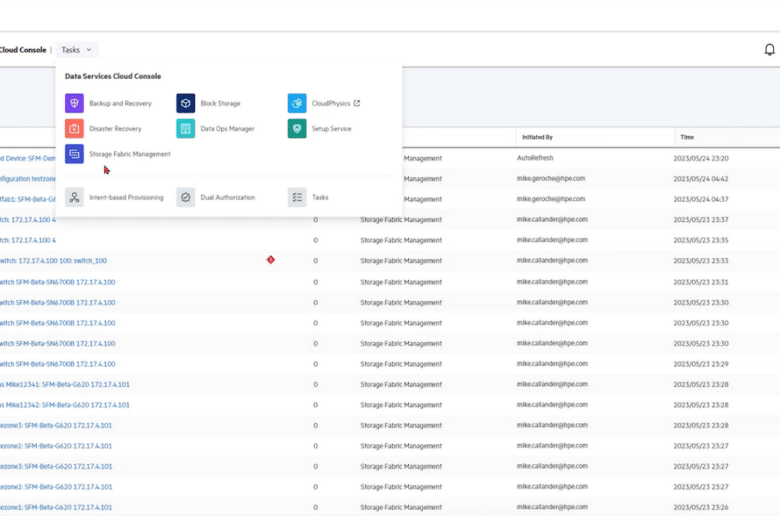780x516 pixels.
Task: Select Disaster Recovery menu label
Action: tap(115, 129)
